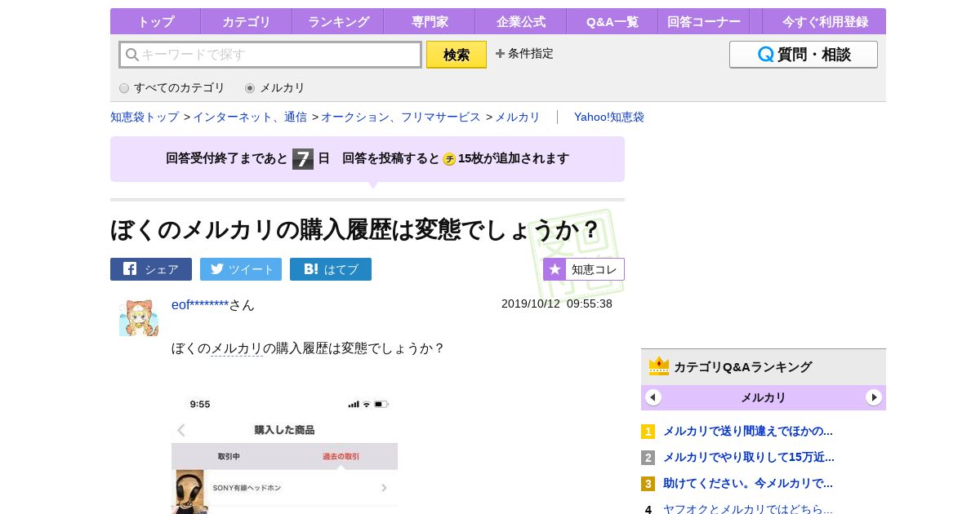Open ranking item 助けてください。今メルカリで...
The width and height of the screenshot is (980, 514).
click(x=748, y=483)
